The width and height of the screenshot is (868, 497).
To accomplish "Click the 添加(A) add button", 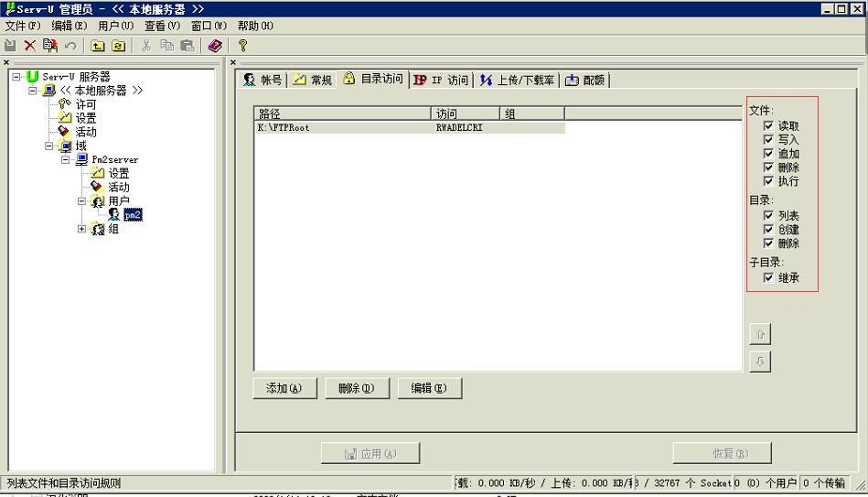I will [284, 388].
